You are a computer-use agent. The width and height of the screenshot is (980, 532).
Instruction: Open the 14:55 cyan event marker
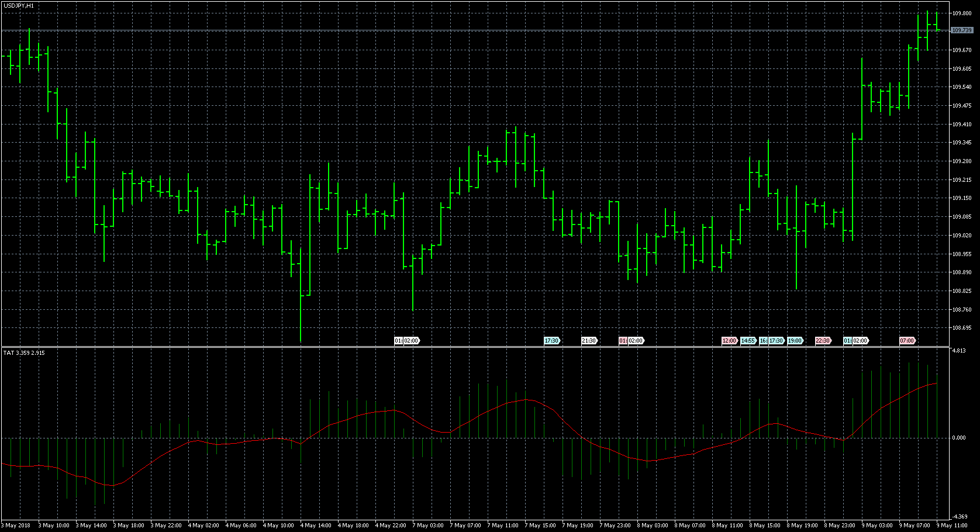click(748, 341)
